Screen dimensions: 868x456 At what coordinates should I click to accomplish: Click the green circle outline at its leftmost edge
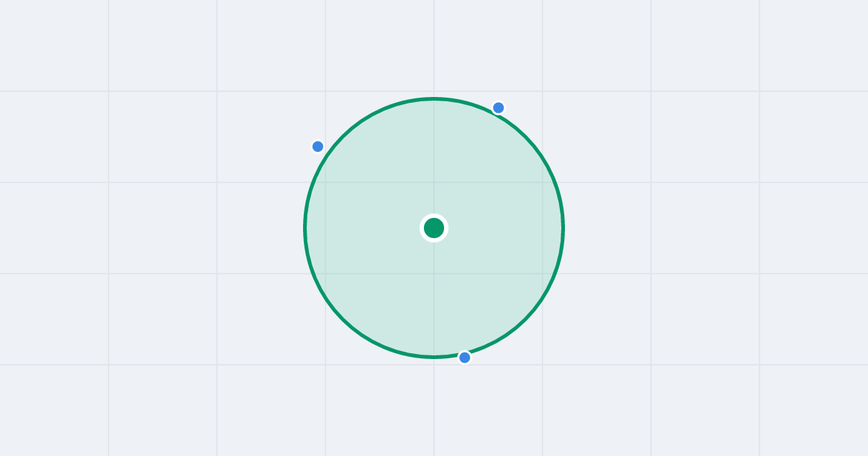(x=305, y=228)
